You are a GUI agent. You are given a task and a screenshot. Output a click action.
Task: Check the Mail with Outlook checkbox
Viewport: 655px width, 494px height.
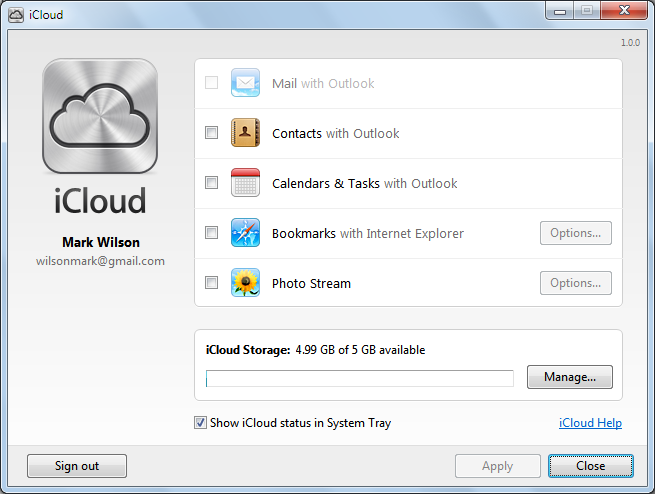pos(211,83)
